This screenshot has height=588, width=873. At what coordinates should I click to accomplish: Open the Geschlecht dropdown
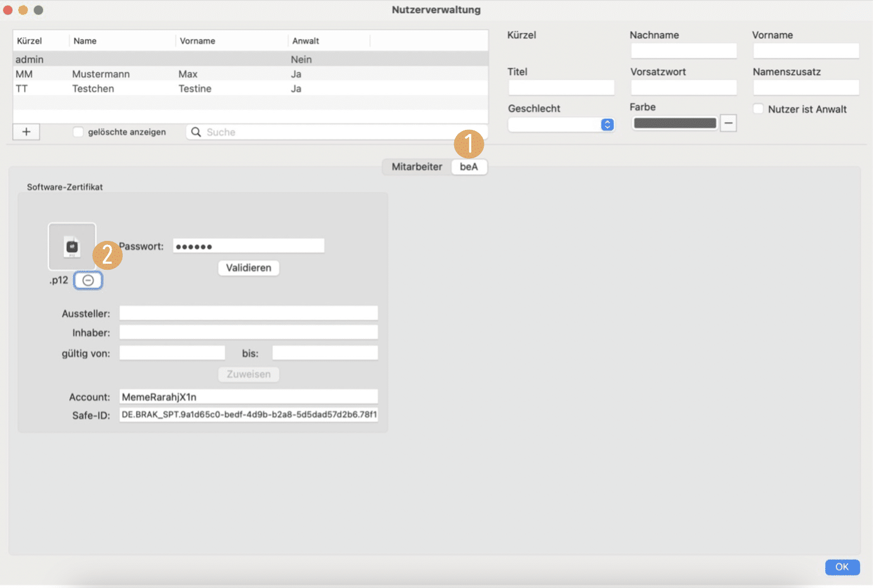click(x=561, y=125)
